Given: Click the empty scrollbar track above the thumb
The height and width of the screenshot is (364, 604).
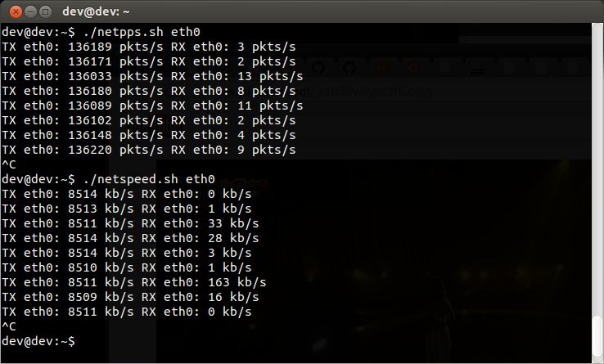Looking at the screenshot, I should [597, 169].
